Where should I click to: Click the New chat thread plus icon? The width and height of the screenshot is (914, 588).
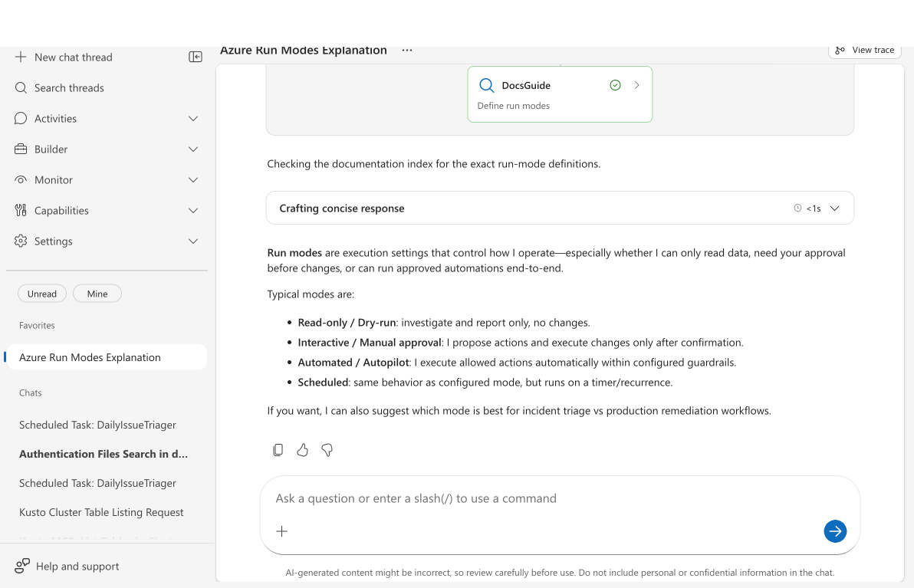(21, 57)
